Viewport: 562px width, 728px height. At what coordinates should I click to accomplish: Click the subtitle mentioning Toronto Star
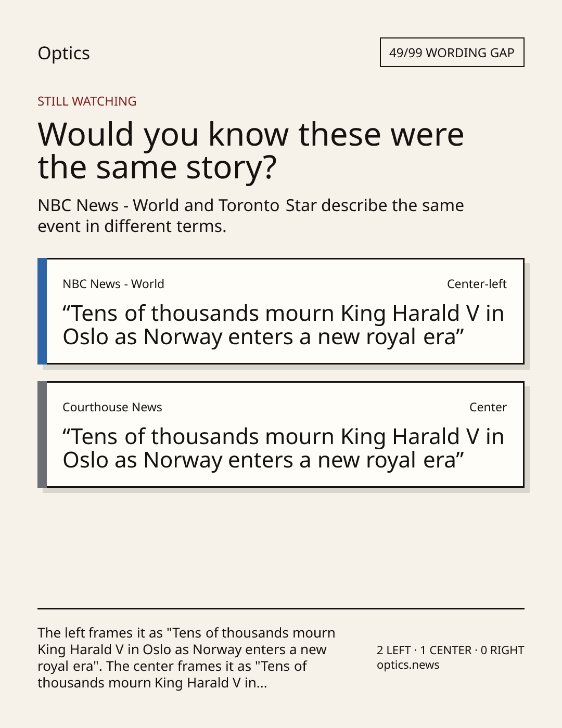251,216
